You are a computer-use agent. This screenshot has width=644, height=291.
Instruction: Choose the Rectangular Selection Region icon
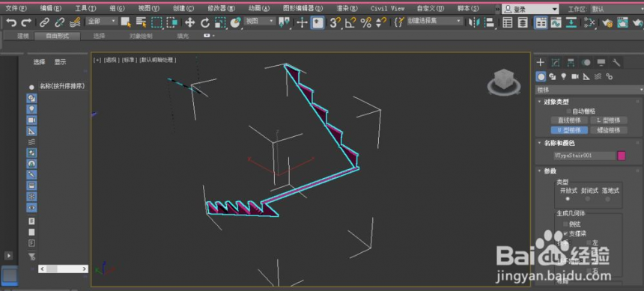(157, 22)
